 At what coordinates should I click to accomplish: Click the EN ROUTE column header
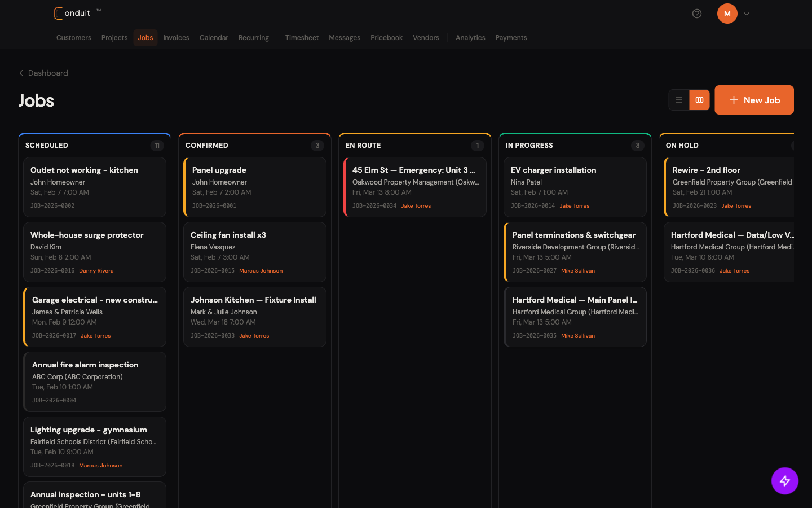(363, 146)
